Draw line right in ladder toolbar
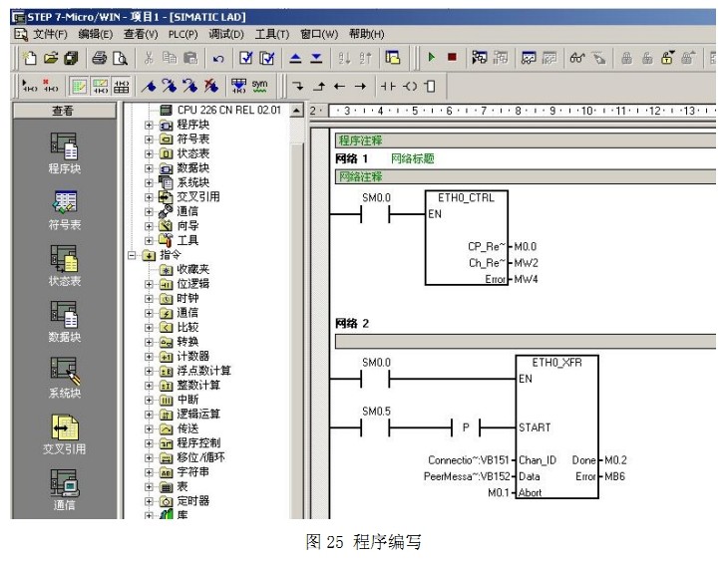Image resolution: width=728 pixels, height=562 pixels. pos(360,86)
